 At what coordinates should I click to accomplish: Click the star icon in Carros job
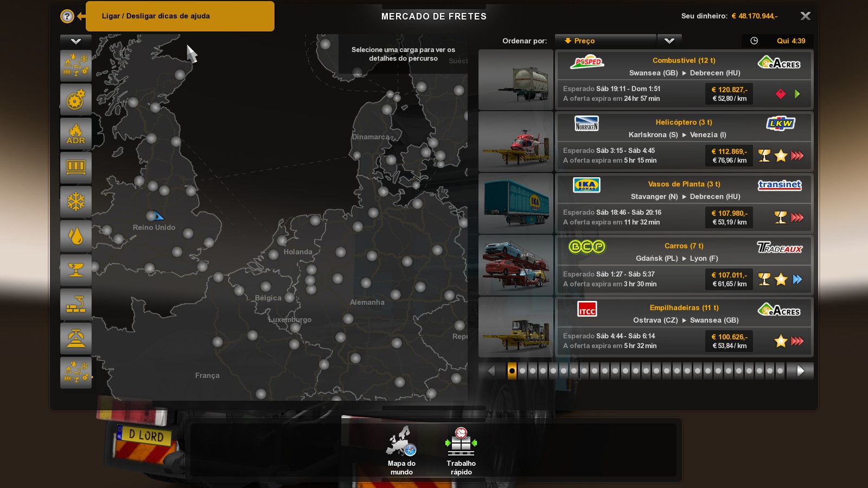tap(781, 279)
